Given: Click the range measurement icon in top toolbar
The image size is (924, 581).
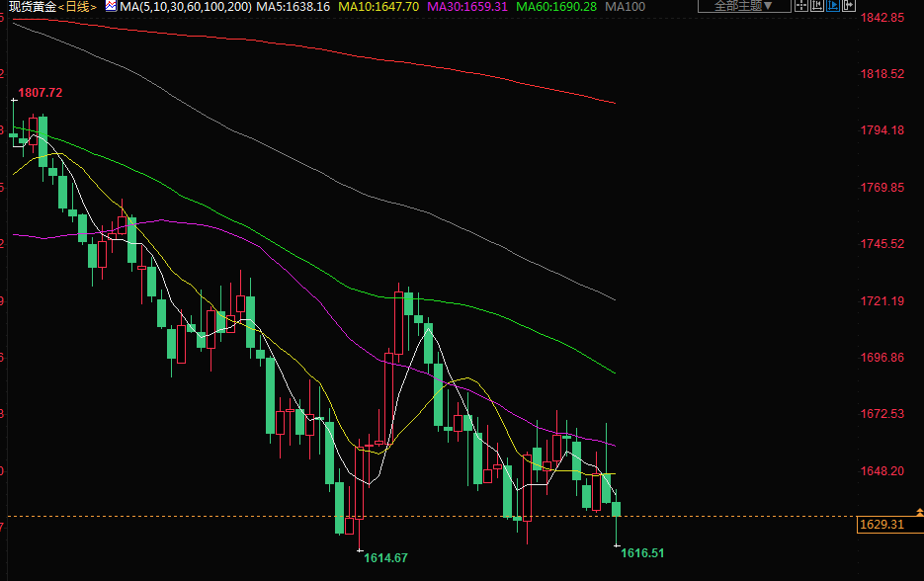Looking at the screenshot, I should [819, 5].
